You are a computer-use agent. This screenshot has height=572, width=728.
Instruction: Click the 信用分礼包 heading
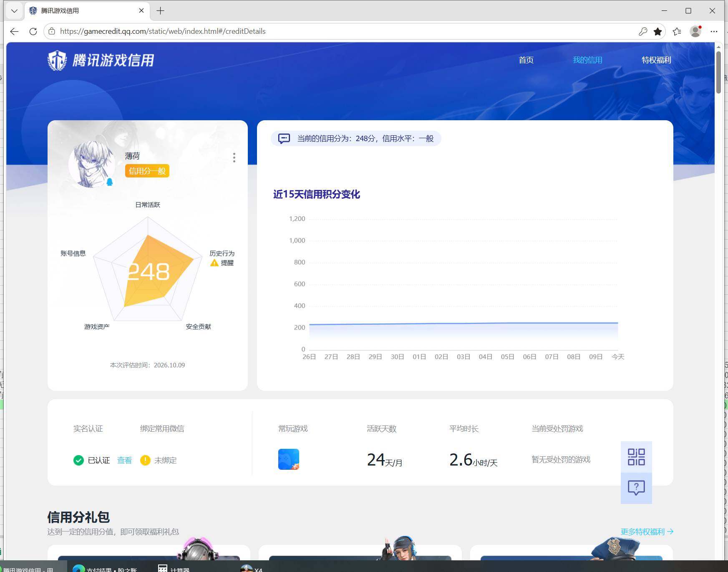(78, 517)
